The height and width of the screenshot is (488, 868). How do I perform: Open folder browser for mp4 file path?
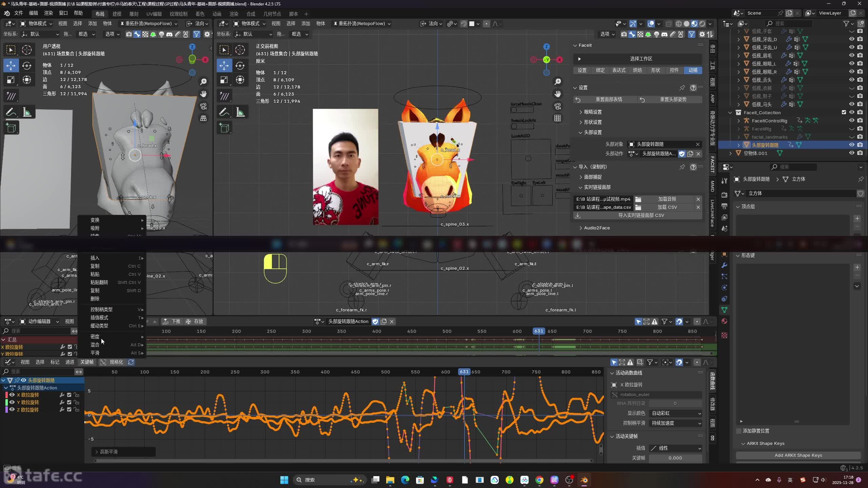pyautogui.click(x=638, y=199)
